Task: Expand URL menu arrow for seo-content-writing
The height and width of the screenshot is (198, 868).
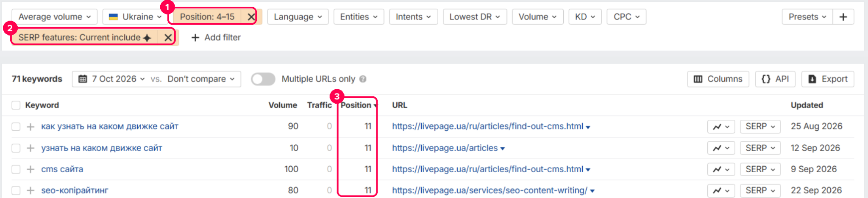Action: pyautogui.click(x=592, y=191)
